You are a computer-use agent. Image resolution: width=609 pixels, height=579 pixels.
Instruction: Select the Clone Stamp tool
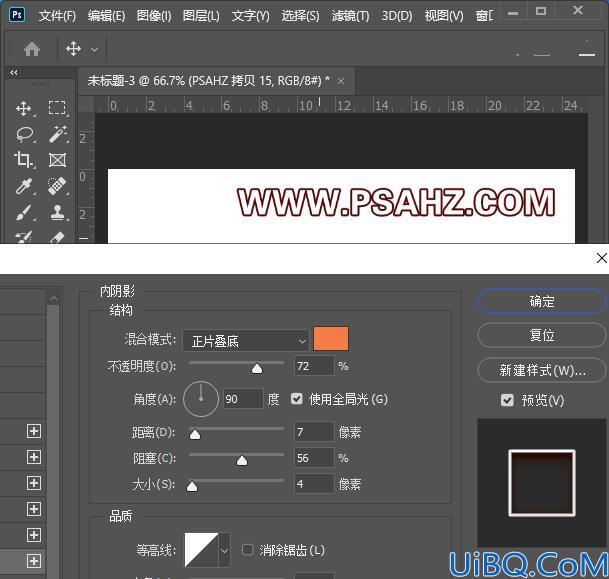[57, 212]
